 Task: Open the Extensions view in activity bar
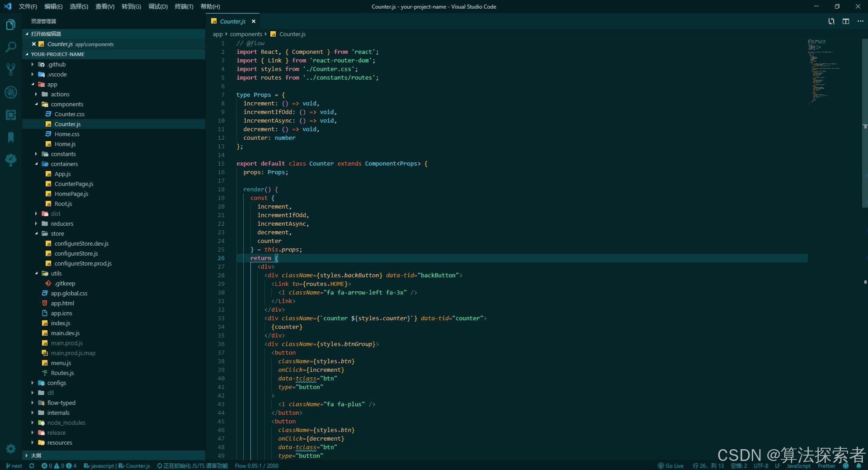click(11, 115)
